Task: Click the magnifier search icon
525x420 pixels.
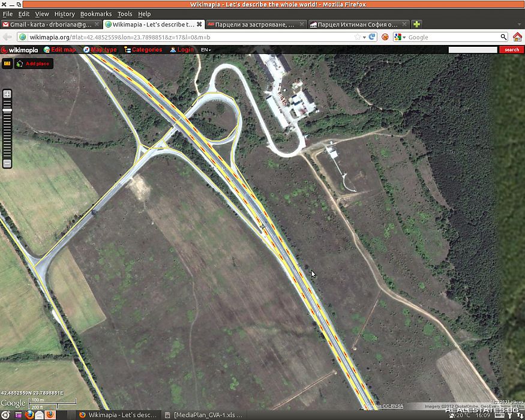Action: point(503,37)
